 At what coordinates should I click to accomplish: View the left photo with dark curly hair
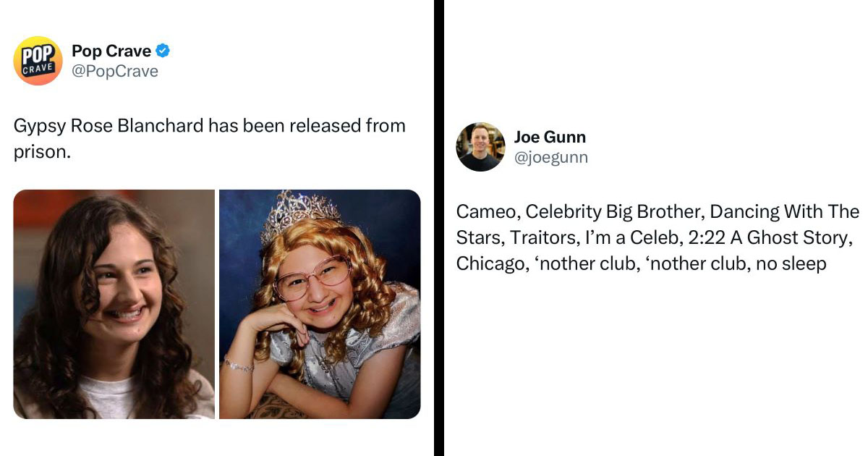114,304
